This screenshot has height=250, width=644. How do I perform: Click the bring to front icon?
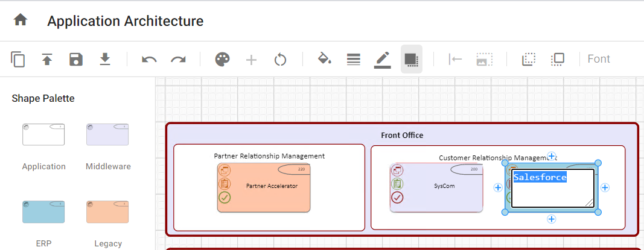(558, 59)
